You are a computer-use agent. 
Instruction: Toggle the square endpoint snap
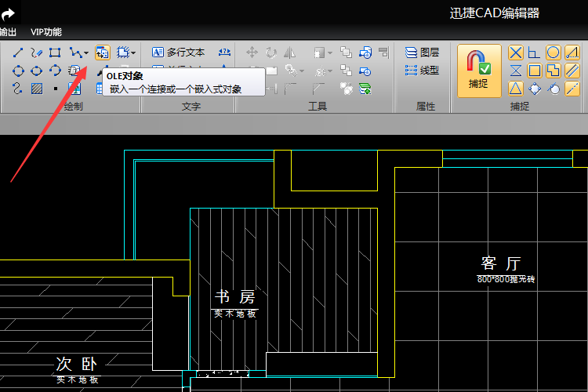point(535,71)
